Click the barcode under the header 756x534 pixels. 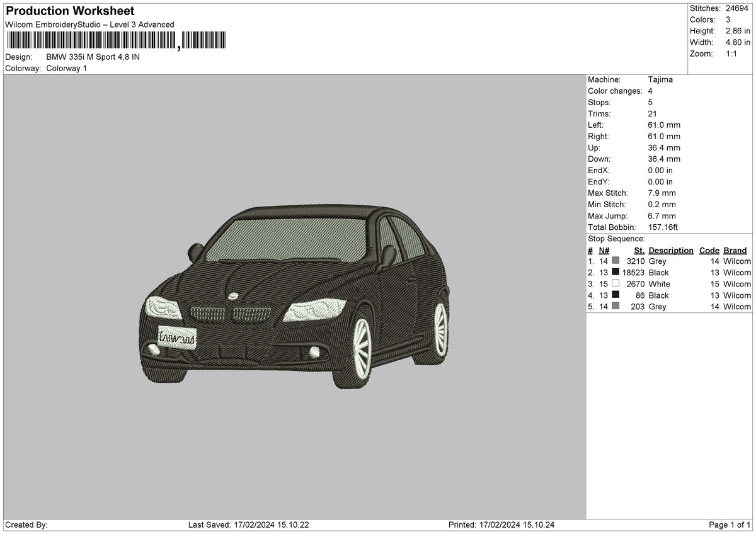(x=115, y=41)
